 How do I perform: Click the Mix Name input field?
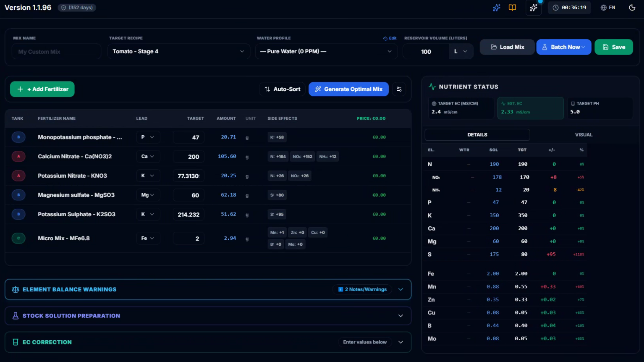coord(57,52)
